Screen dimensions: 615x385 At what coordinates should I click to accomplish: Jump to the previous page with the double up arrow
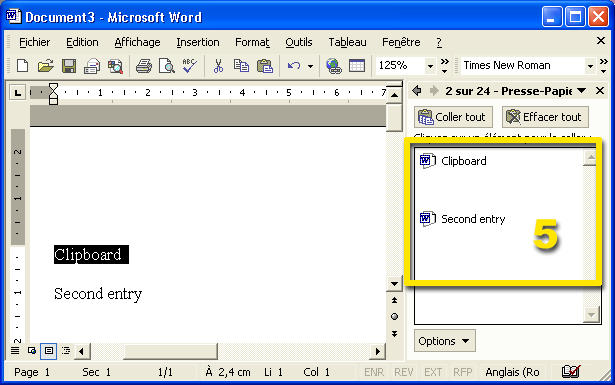[x=395, y=300]
